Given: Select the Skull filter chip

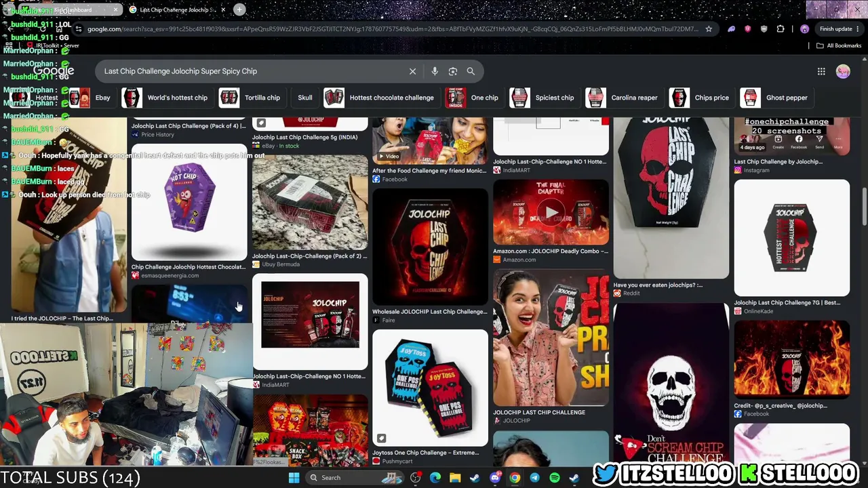Looking at the screenshot, I should pos(305,98).
